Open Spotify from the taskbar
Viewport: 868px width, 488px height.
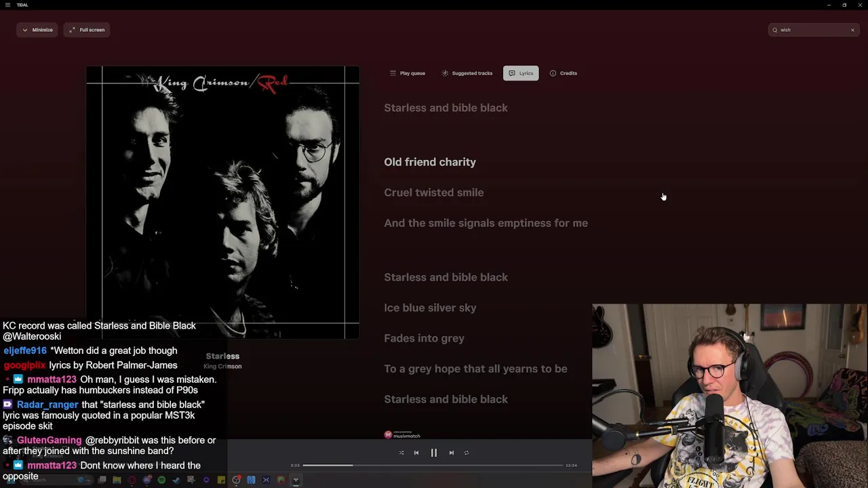(x=161, y=480)
